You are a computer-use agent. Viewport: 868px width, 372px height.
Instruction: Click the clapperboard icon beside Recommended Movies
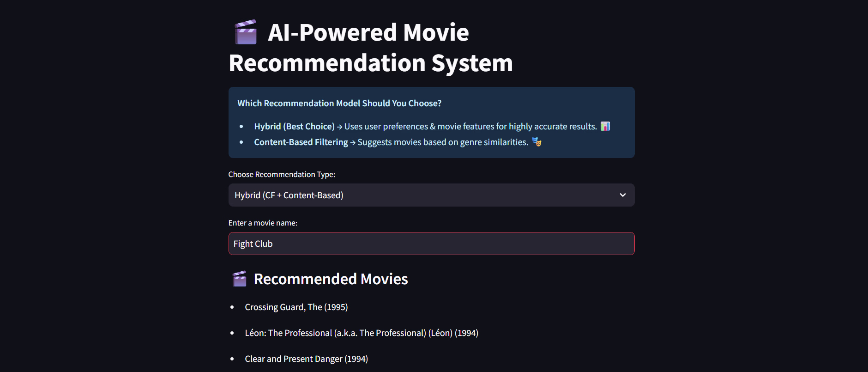[239, 279]
